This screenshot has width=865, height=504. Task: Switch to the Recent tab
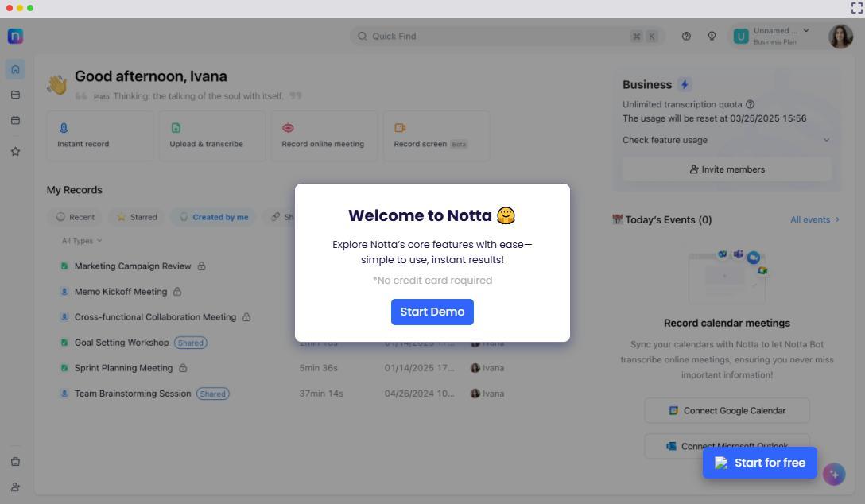click(76, 217)
